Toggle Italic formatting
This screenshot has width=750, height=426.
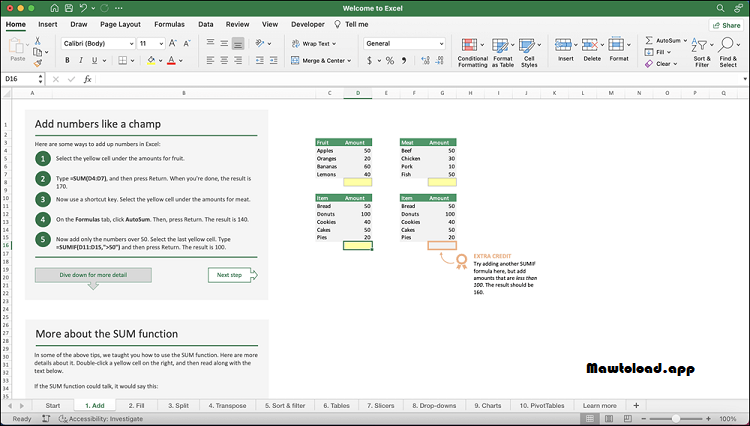coord(81,60)
